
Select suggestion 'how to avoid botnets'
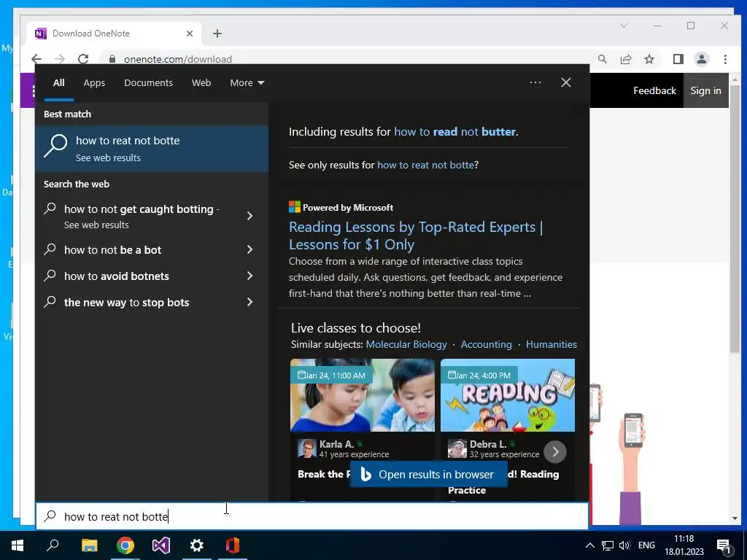[117, 276]
